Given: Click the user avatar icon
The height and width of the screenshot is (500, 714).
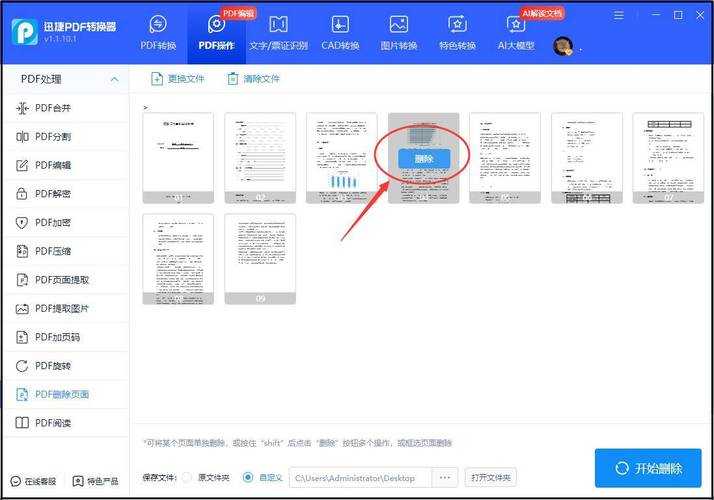Looking at the screenshot, I should 563,46.
